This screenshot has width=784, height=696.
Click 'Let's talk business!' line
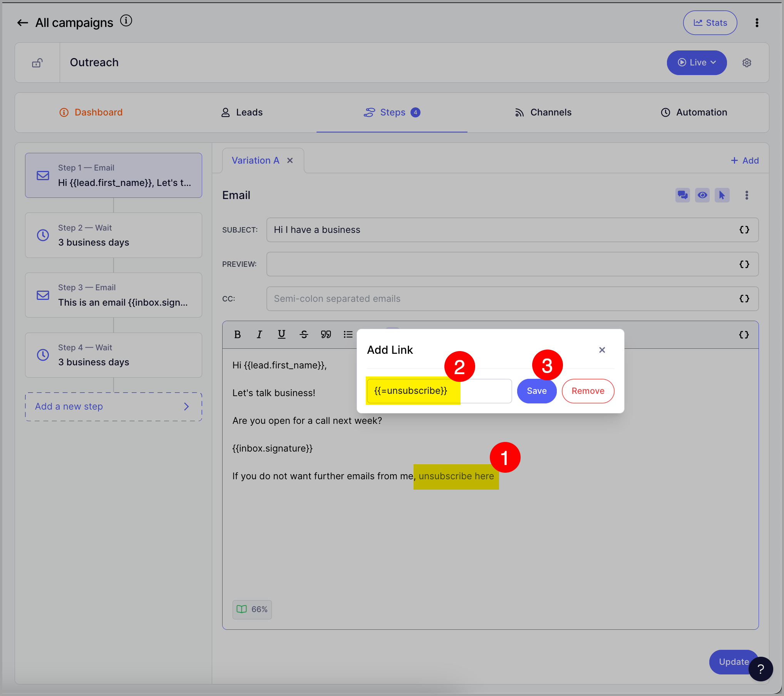[x=274, y=393]
